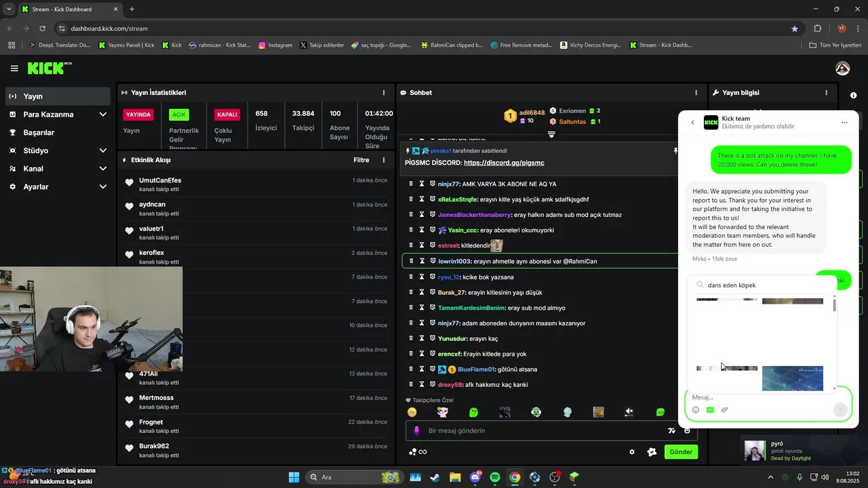
Task: Click UmutCanEfes in the activity feed
Action: coord(160,180)
